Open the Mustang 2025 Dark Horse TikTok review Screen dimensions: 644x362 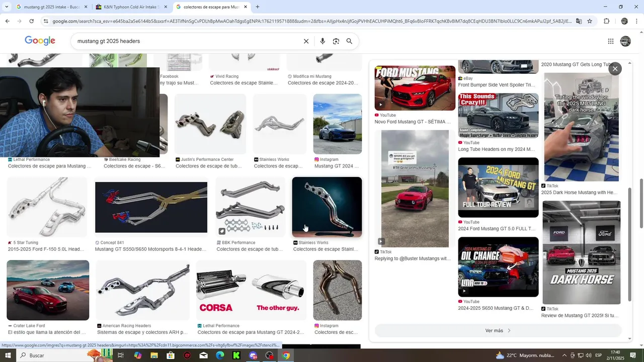582,252
